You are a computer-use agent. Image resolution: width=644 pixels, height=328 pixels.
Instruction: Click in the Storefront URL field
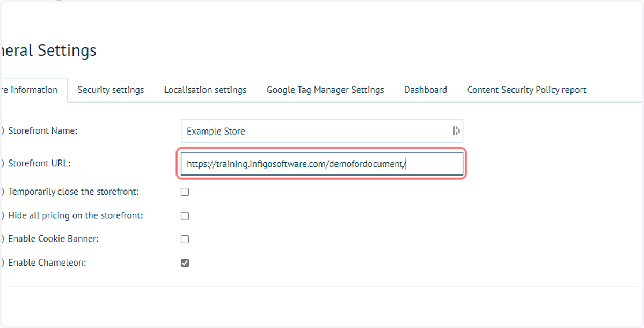point(322,164)
